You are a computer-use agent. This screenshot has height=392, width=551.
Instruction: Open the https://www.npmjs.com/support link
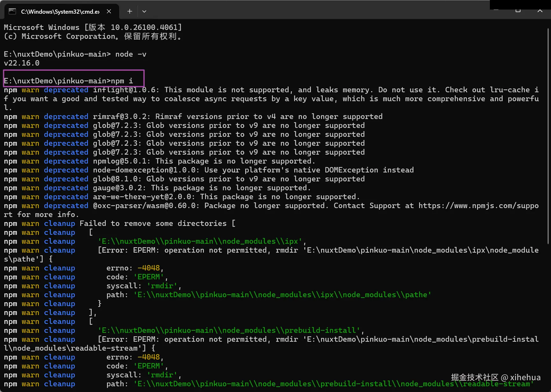pyautogui.click(x=478, y=206)
